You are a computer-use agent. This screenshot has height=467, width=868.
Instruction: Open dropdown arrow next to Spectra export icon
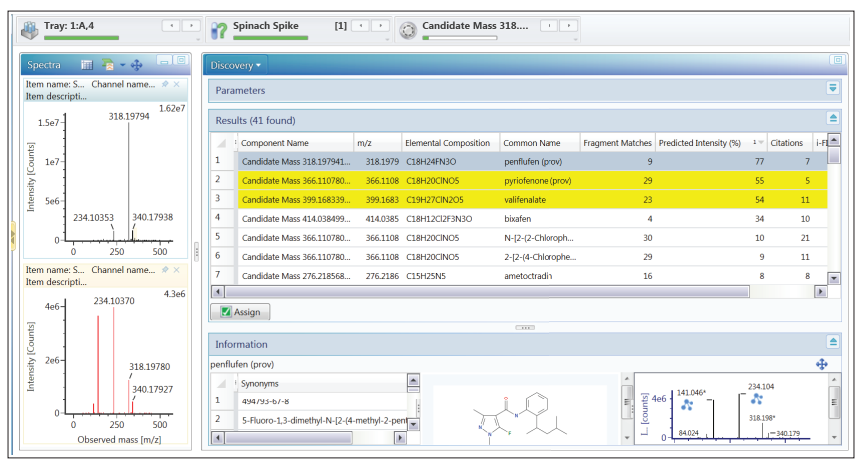(122, 65)
